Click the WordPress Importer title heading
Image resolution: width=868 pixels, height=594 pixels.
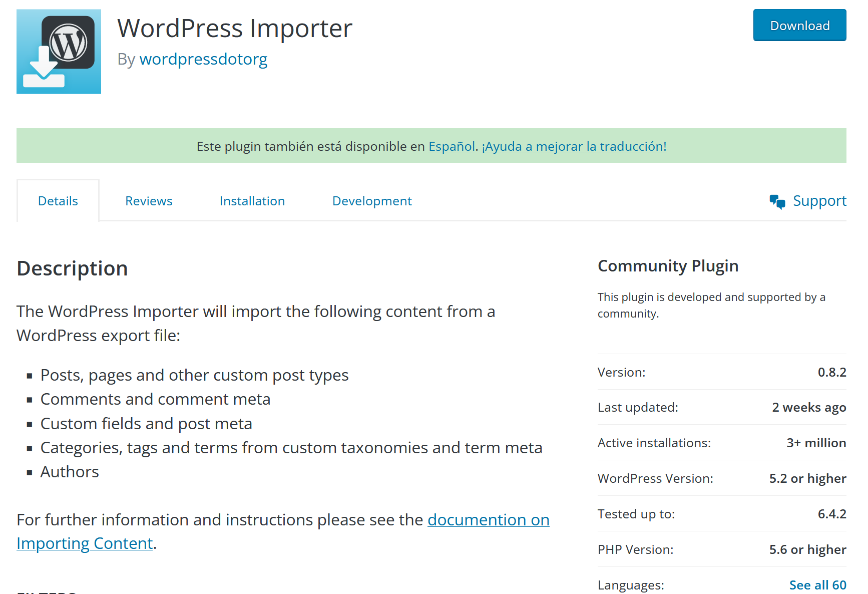pyautogui.click(x=235, y=28)
